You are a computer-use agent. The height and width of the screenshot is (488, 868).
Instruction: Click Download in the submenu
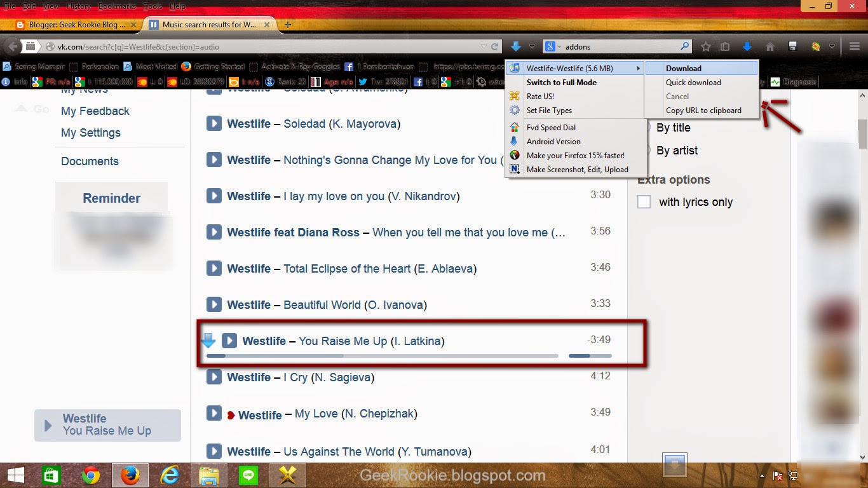(702, 68)
